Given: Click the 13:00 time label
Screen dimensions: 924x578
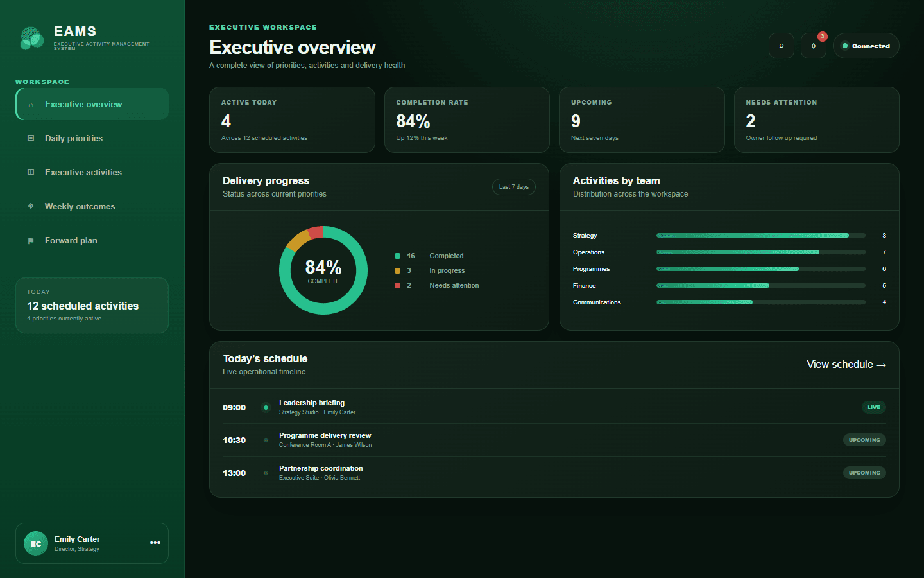Looking at the screenshot, I should pos(234,473).
